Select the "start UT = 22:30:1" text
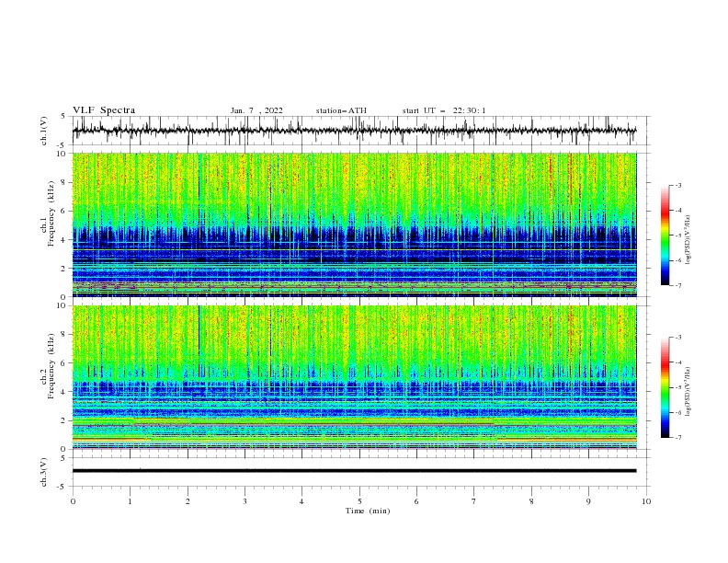This screenshot has width=728, height=563. (x=444, y=110)
